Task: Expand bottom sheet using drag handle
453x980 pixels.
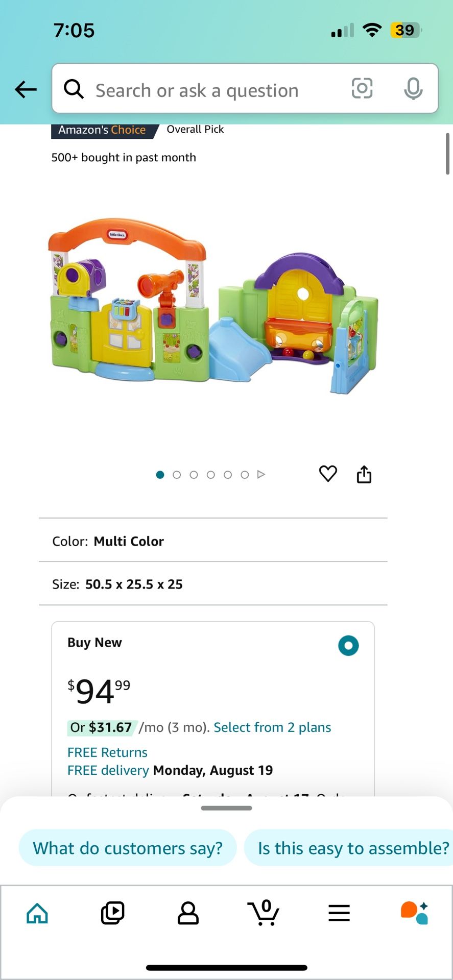Action: click(226, 808)
